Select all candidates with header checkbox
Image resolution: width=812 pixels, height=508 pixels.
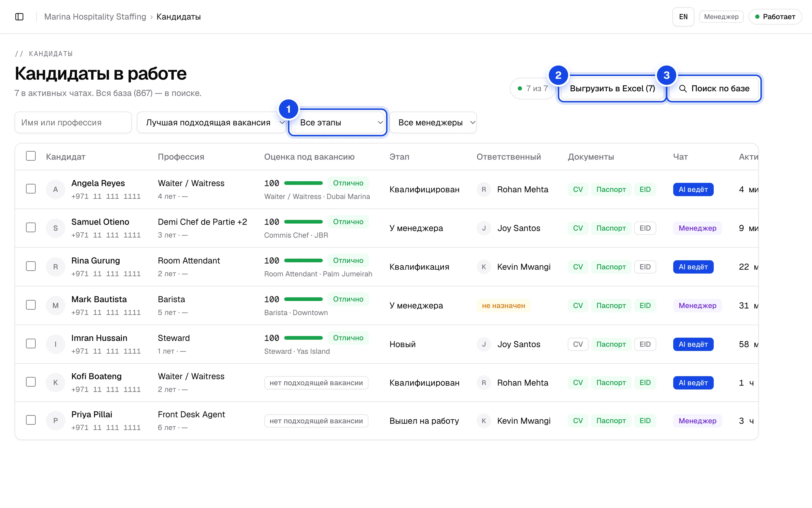31,156
